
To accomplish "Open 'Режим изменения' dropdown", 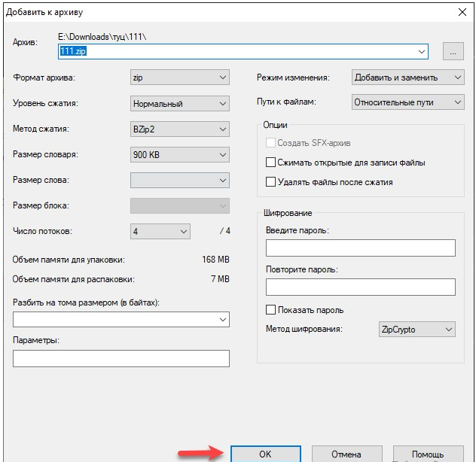I will [x=407, y=78].
